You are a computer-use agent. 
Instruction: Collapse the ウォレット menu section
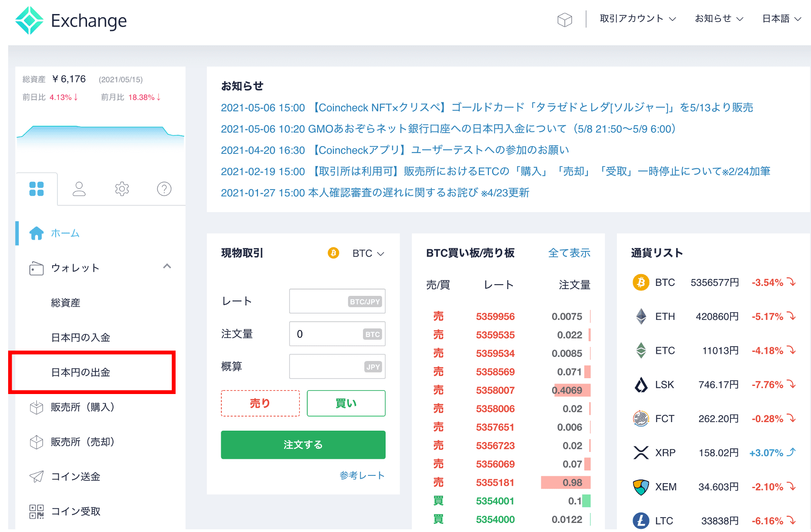click(x=168, y=267)
